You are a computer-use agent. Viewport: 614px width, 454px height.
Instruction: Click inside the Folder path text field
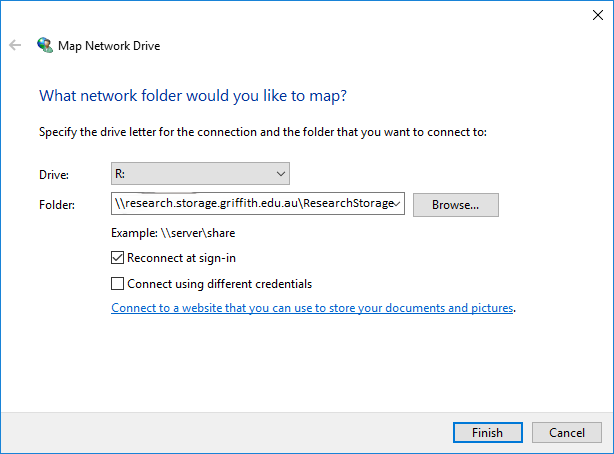point(252,205)
